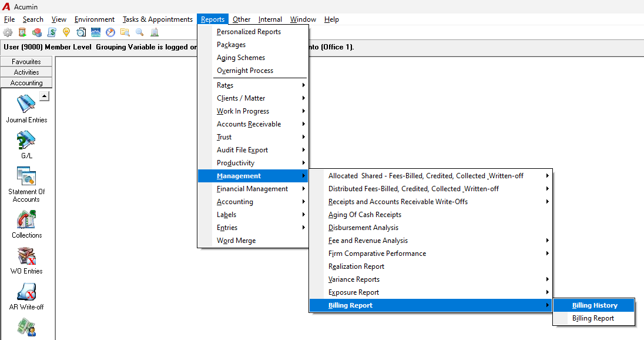
Task: Select Word Merge in Reports menu
Action: [253, 241]
